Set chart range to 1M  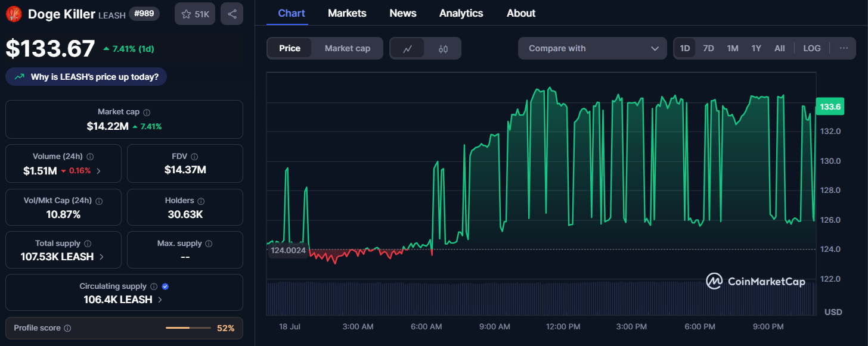(x=733, y=48)
